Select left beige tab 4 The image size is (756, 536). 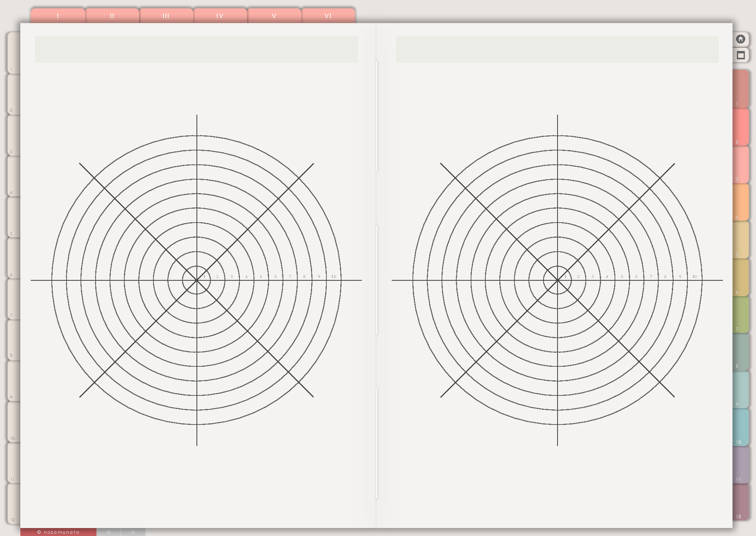coord(14,176)
